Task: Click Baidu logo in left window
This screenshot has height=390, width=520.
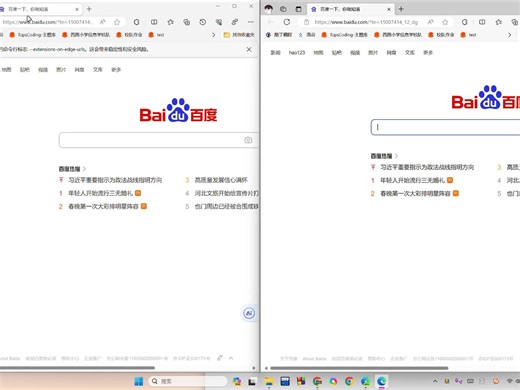Action: coord(178,111)
